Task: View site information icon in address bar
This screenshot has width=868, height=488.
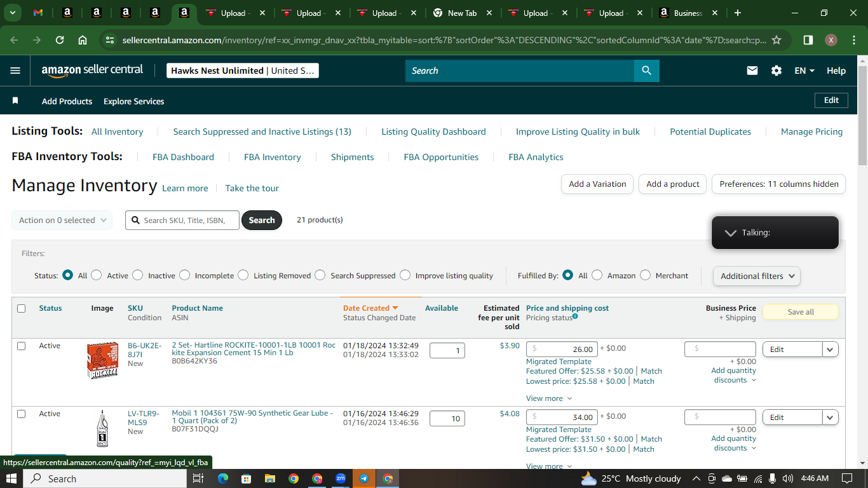Action: pos(110,40)
